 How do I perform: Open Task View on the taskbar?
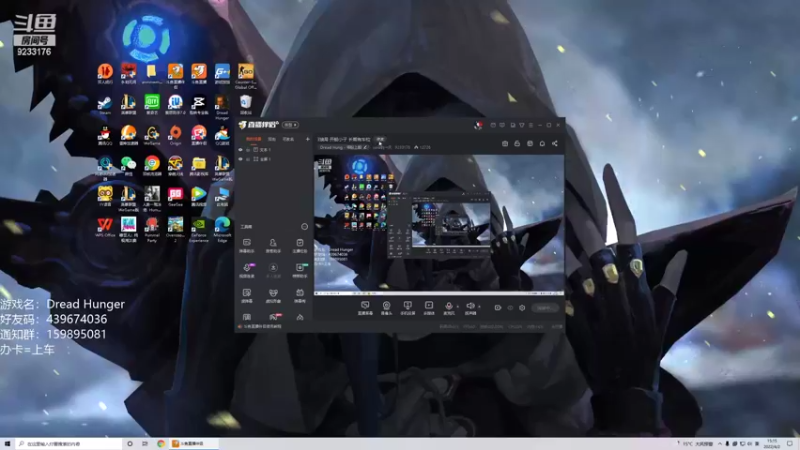coord(144,444)
